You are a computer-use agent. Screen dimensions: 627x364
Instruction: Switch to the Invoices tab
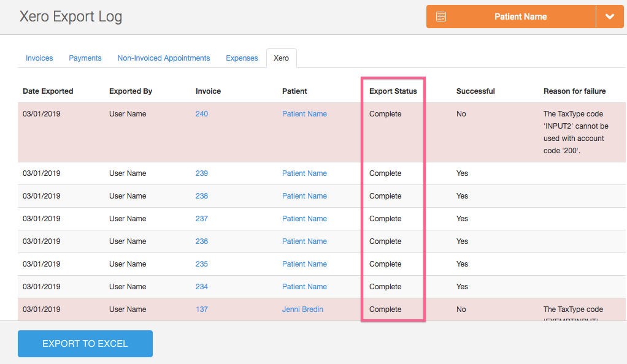[39, 58]
